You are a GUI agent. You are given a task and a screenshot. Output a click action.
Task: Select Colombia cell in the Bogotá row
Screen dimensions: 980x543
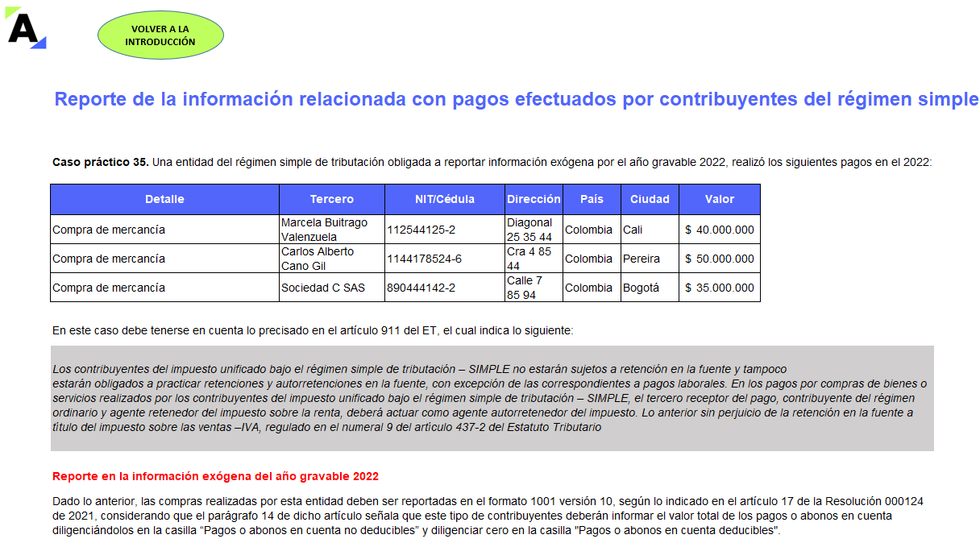tap(592, 288)
